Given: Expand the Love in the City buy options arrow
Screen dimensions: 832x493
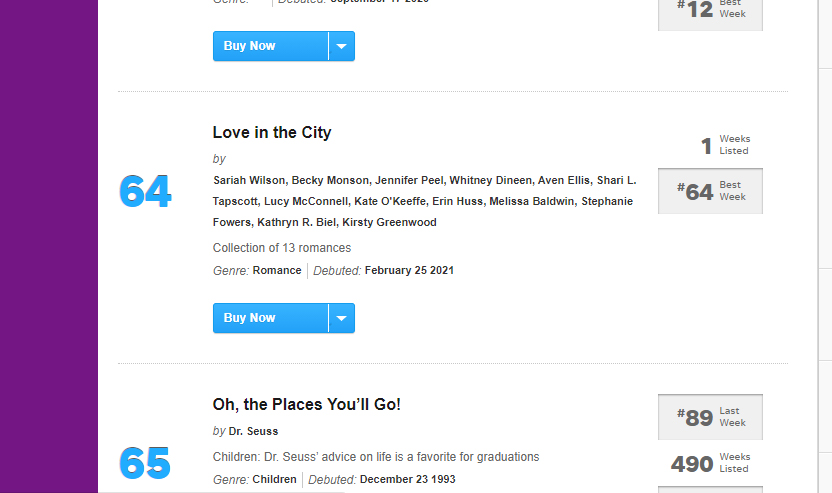Looking at the screenshot, I should (x=342, y=318).
